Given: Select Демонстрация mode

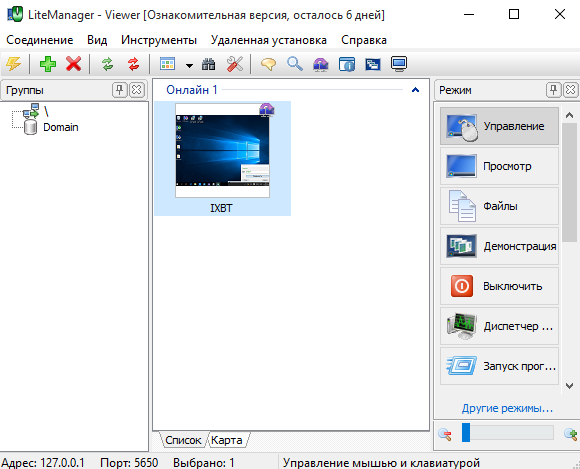Looking at the screenshot, I should 499,246.
